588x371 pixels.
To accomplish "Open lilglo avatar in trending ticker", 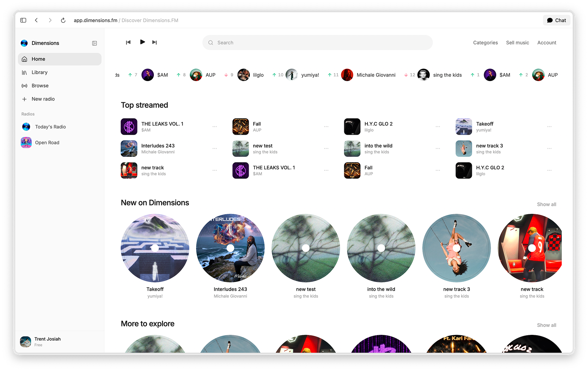I will pos(244,75).
